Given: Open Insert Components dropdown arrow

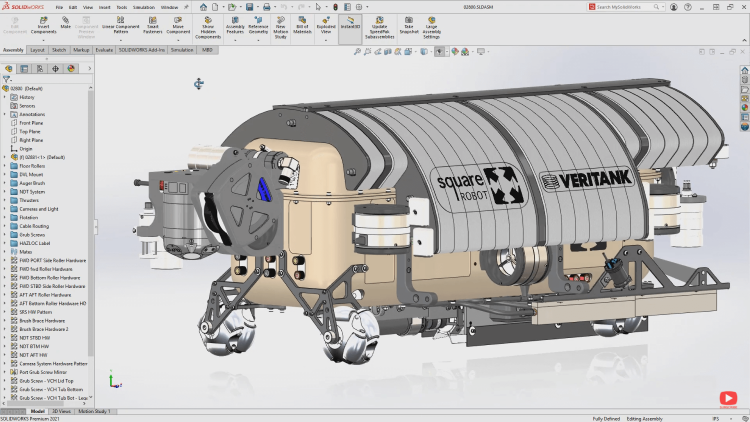Looking at the screenshot, I should click(44, 40).
